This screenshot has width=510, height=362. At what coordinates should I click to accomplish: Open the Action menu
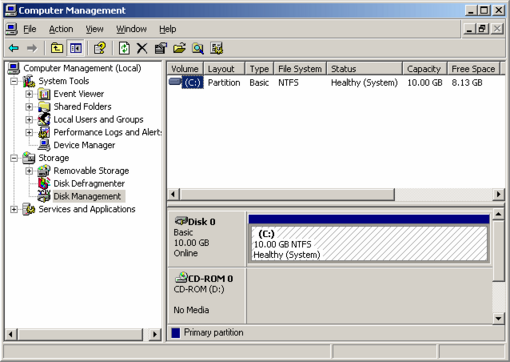[61, 29]
